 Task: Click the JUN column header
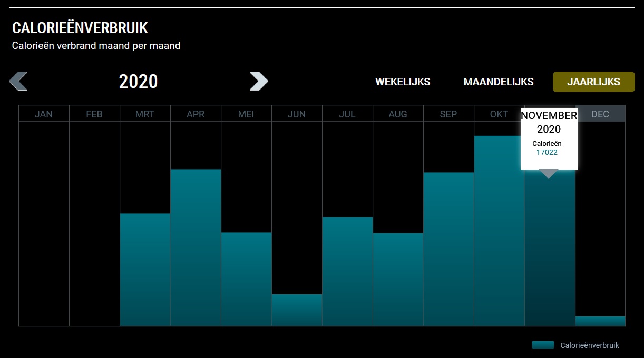[x=297, y=114]
